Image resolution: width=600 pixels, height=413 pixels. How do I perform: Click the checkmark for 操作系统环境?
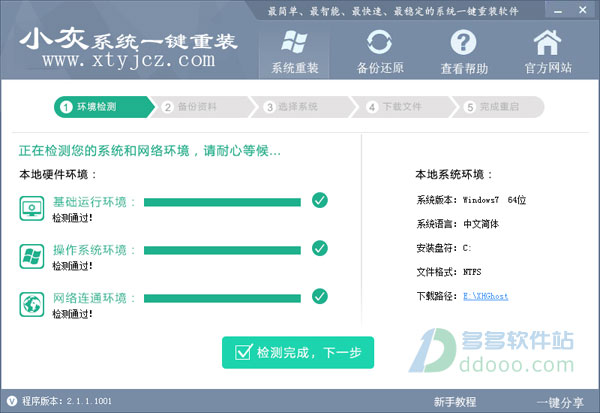click(320, 248)
